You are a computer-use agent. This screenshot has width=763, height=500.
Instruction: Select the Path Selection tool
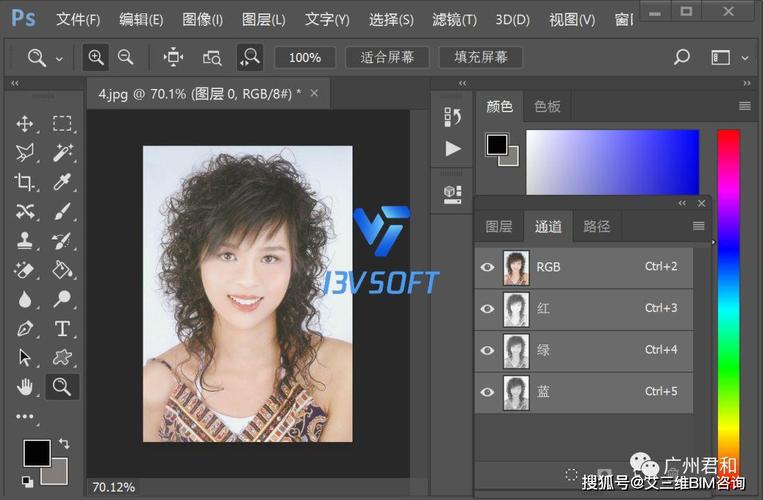(x=24, y=358)
